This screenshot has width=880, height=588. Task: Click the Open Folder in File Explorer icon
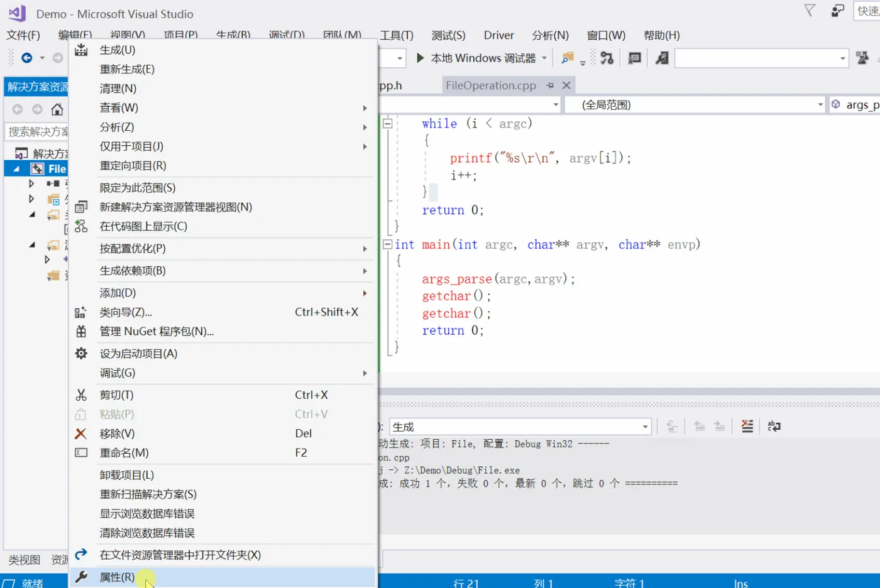click(x=81, y=555)
